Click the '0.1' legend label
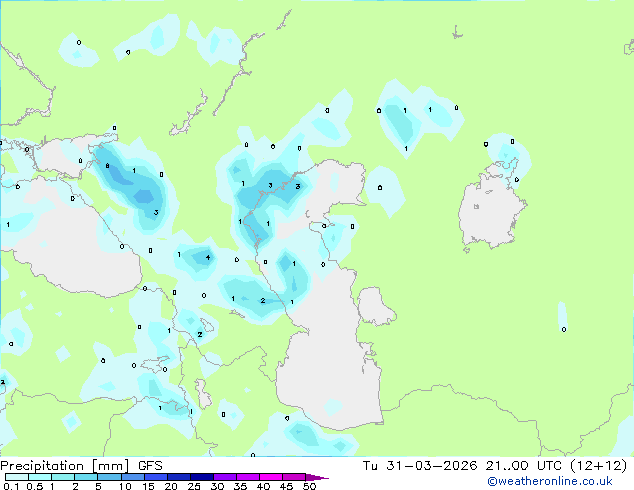Viewport: 634px width, 490px height. (11, 486)
